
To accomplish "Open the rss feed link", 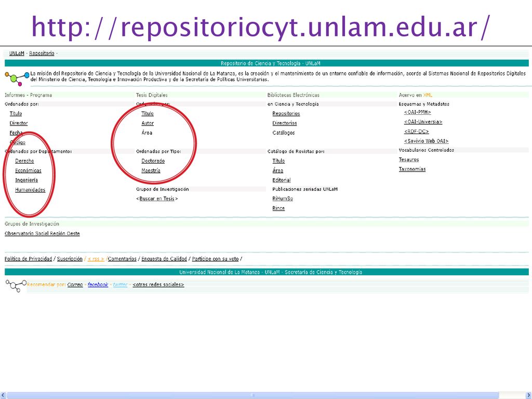I will [96, 259].
